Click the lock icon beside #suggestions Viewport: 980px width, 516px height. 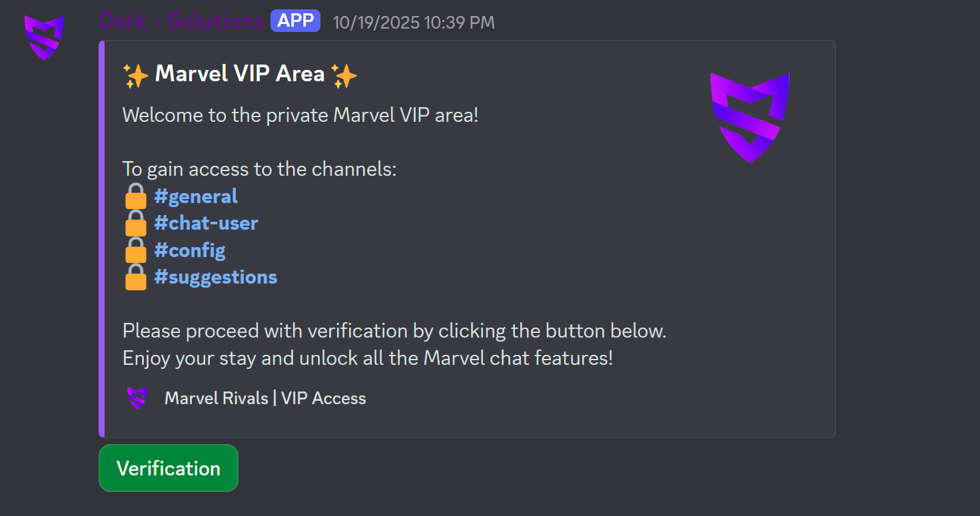point(136,277)
